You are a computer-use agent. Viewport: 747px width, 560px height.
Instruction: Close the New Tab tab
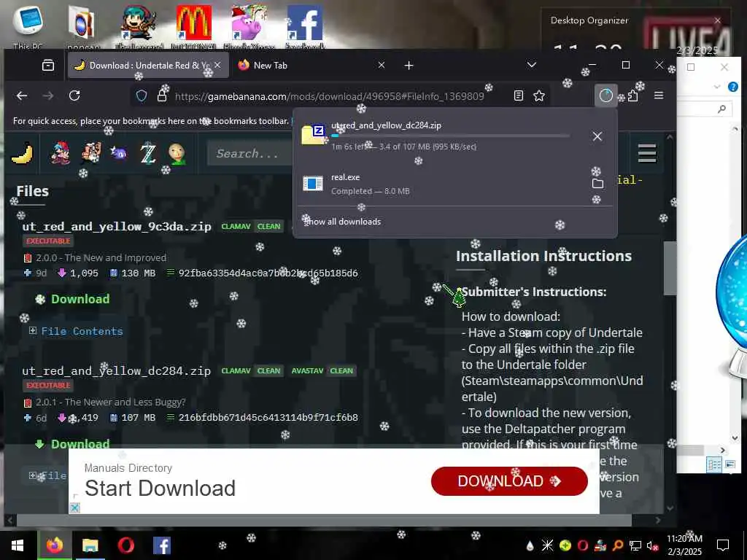click(x=381, y=65)
